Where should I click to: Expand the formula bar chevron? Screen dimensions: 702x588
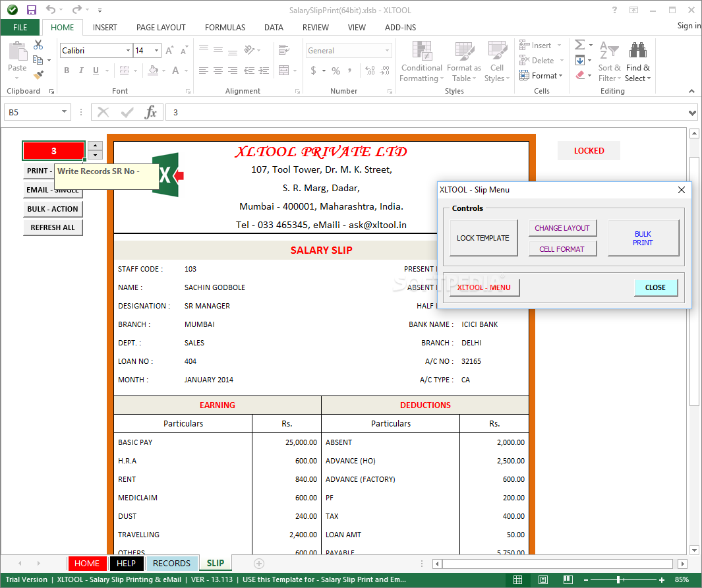tap(692, 113)
